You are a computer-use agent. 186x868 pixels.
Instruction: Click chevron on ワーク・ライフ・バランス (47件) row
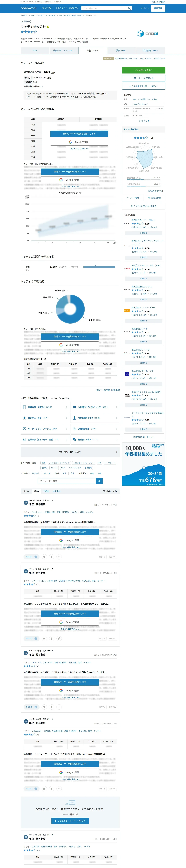tap(66, 429)
